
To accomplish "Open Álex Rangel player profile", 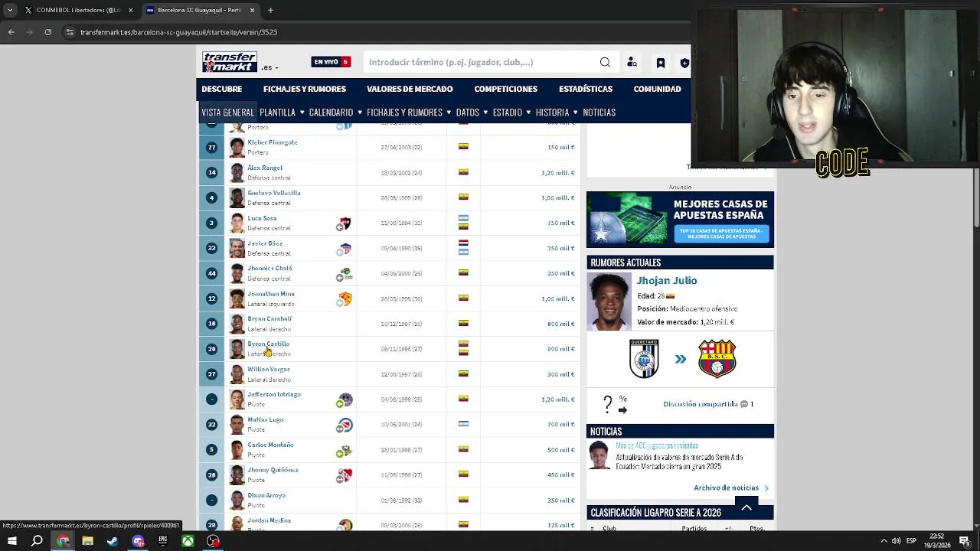I will tap(265, 168).
